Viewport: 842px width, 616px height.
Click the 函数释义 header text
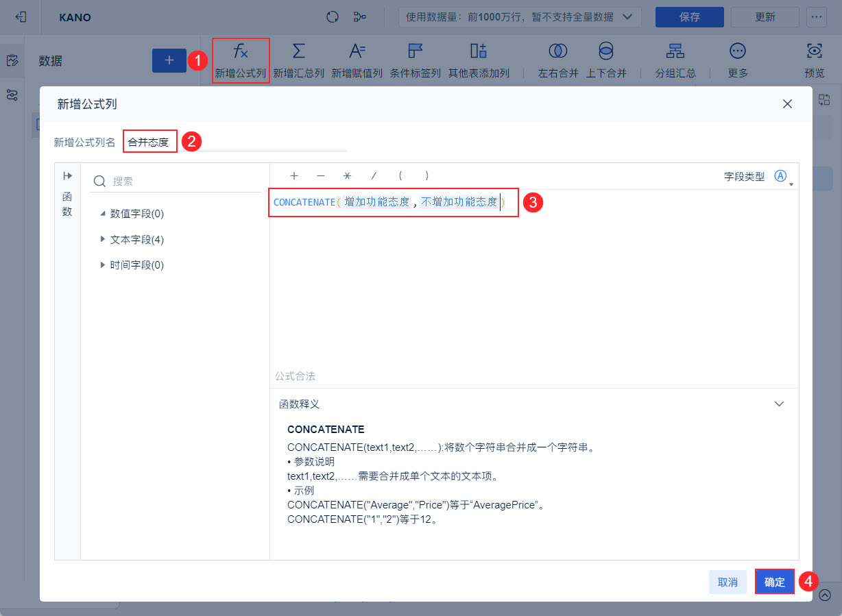(299, 404)
